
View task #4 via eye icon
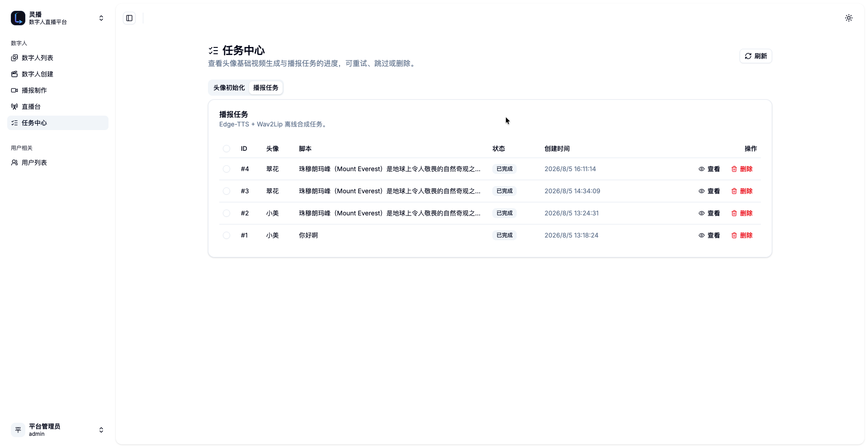tap(702, 169)
